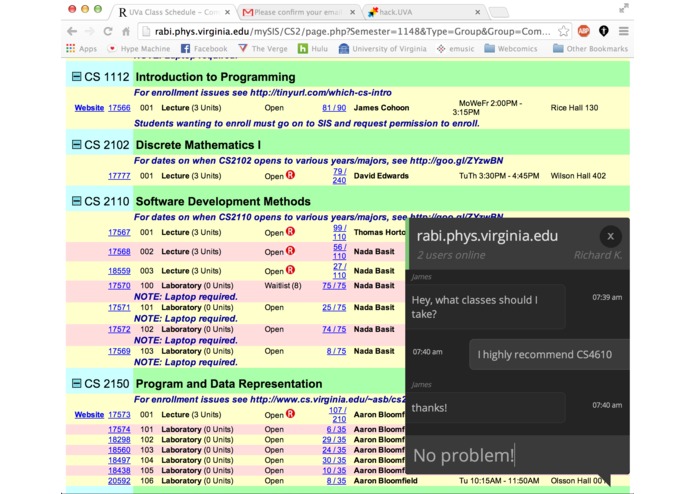The height and width of the screenshot is (494, 695).
Task: Open class number 17566 link
Action: [119, 108]
